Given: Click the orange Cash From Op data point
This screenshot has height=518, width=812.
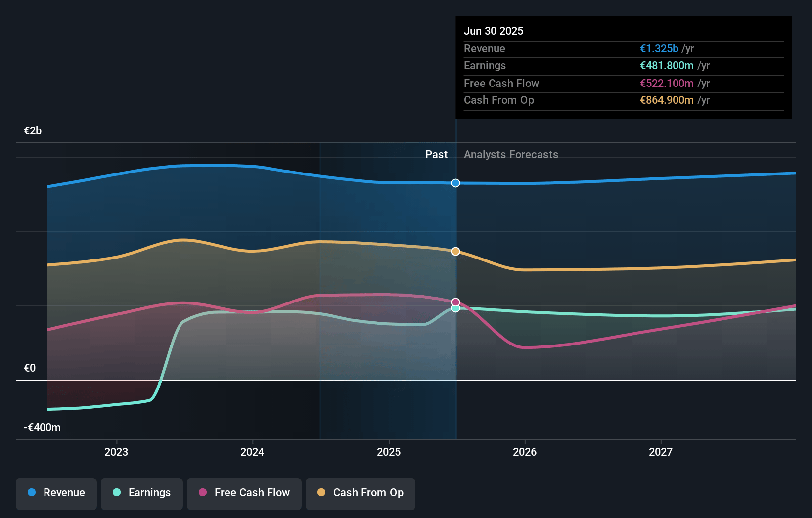Looking at the screenshot, I should coord(455,251).
